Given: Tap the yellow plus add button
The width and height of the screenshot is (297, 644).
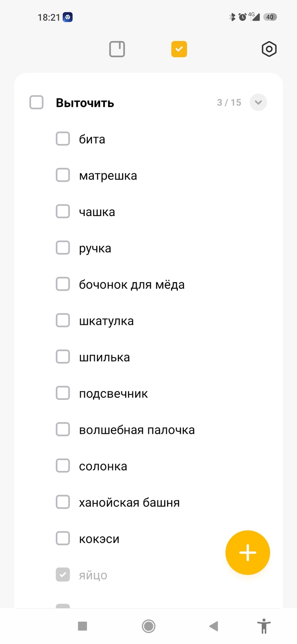Looking at the screenshot, I should tap(248, 552).
